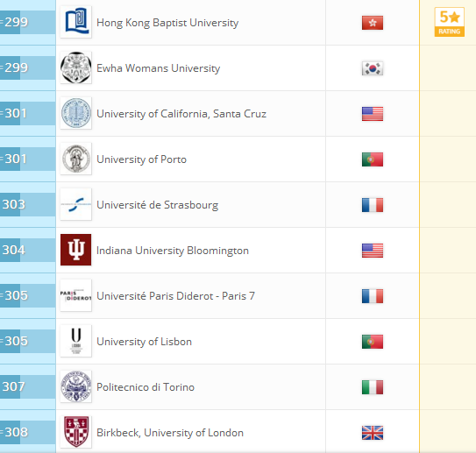Open the Birkbeck shield logo
This screenshot has height=453, width=476.
coord(76,432)
